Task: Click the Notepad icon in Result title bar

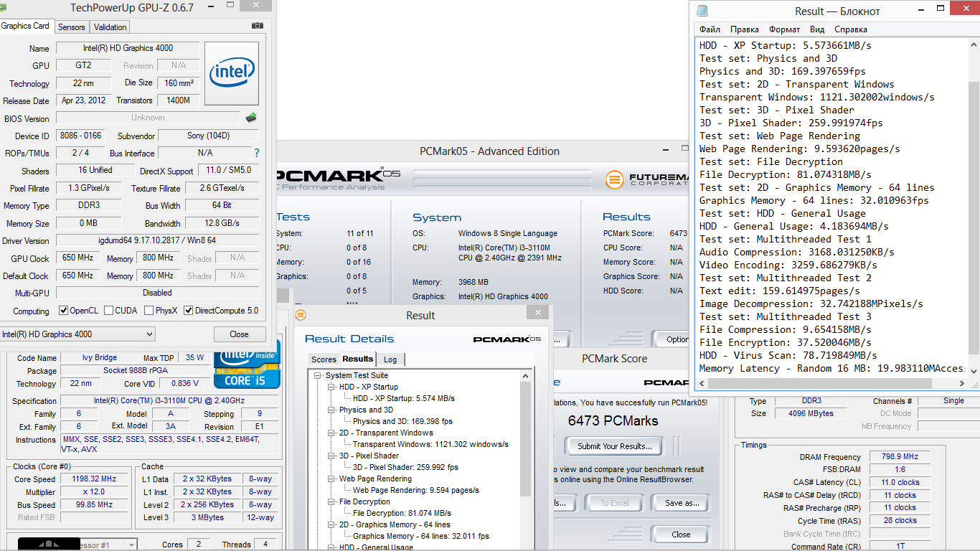Action: click(x=702, y=11)
